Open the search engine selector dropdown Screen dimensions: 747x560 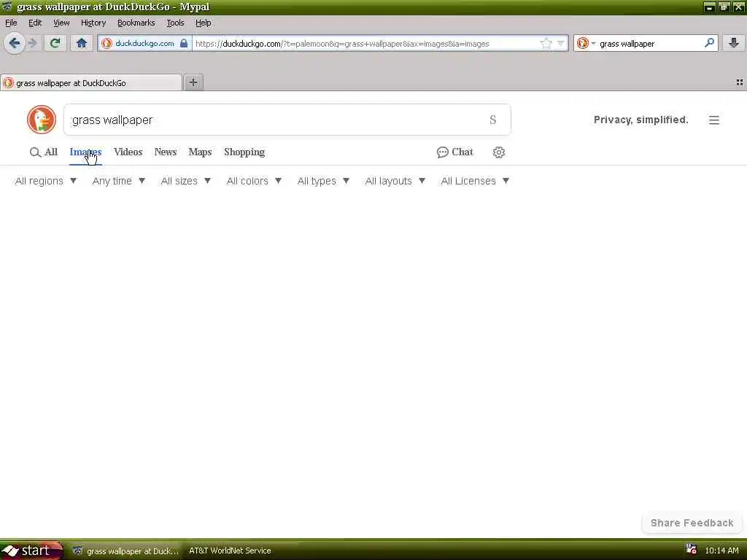point(586,43)
